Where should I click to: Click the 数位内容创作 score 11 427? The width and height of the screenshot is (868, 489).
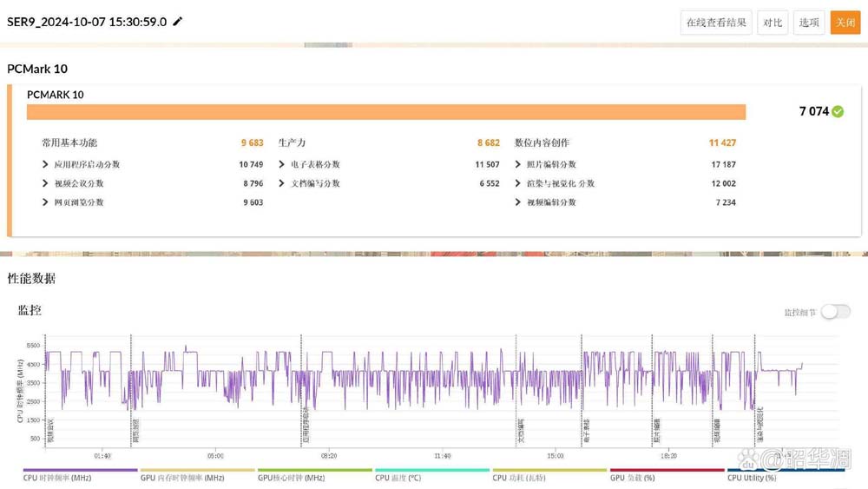pos(722,143)
